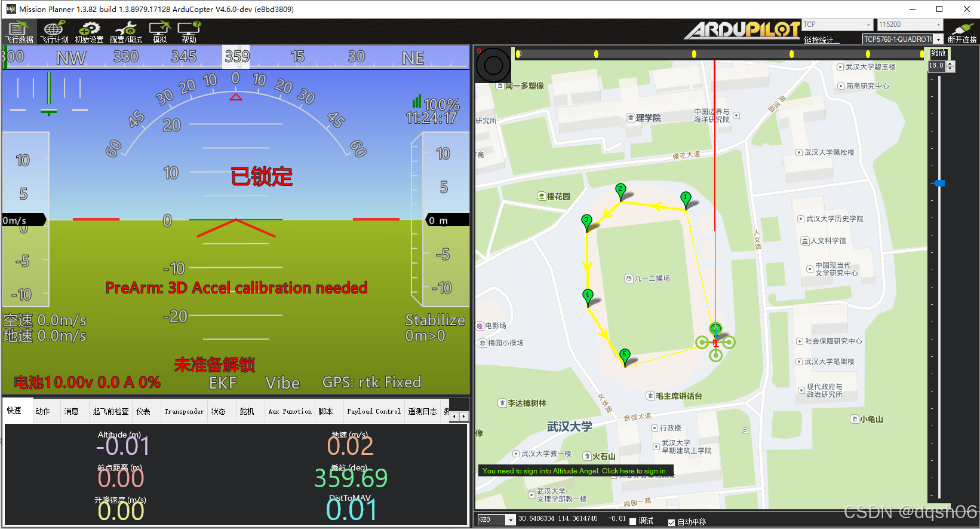The width and height of the screenshot is (980, 529).
Task: Click the ArduPilot logo
Action: coord(742,30)
